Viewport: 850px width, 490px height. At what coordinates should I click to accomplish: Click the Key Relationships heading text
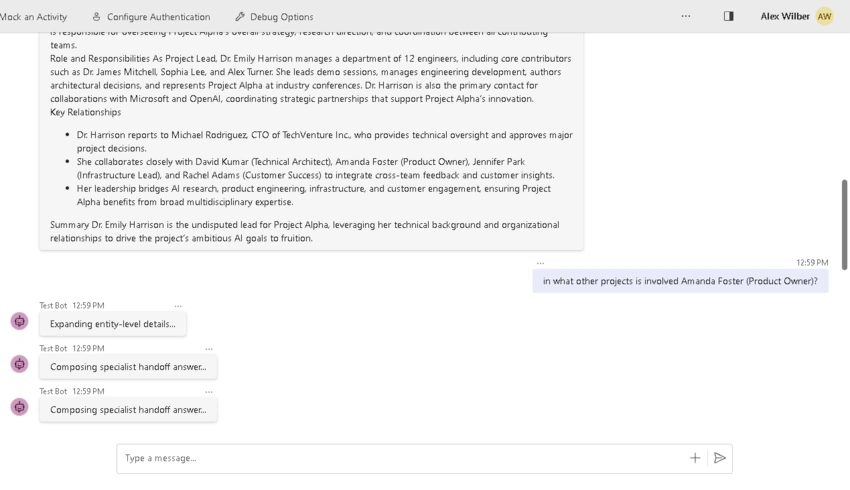(x=86, y=112)
